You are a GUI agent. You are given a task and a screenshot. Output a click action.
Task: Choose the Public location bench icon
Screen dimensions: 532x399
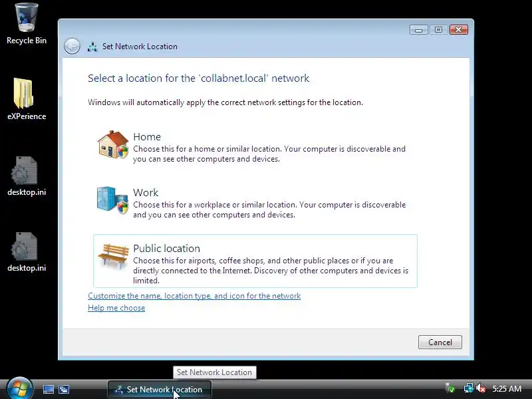click(113, 256)
